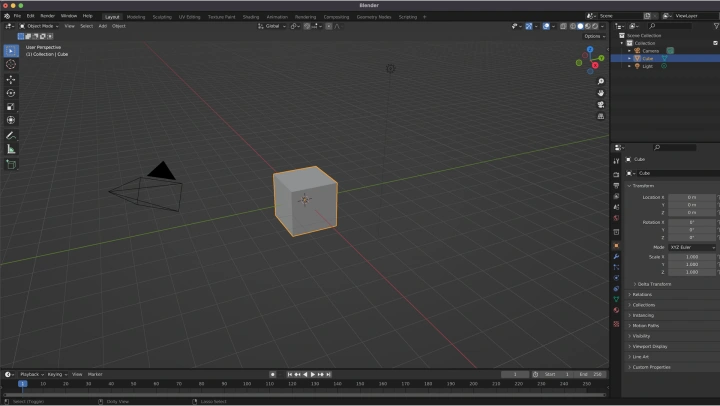Select the Cursor tool in toolbar

click(x=11, y=65)
